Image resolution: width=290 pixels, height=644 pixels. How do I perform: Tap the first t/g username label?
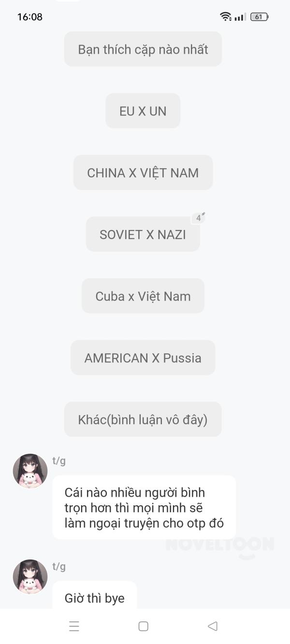coord(59,461)
